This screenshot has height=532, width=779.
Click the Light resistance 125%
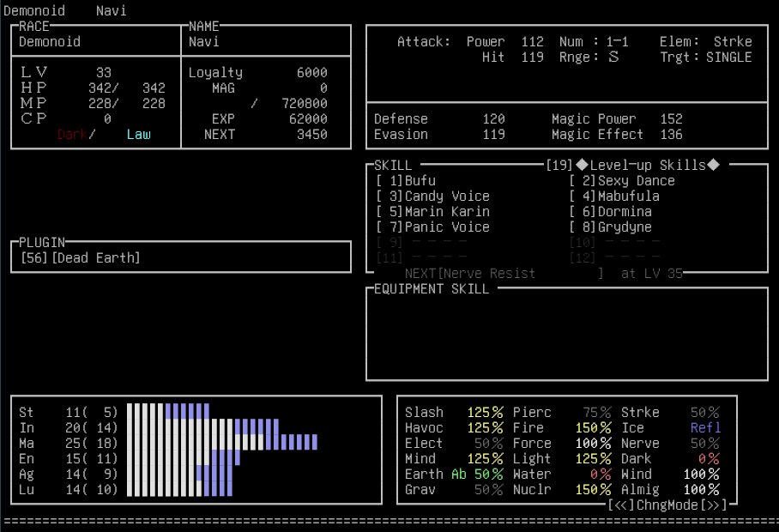(x=593, y=458)
